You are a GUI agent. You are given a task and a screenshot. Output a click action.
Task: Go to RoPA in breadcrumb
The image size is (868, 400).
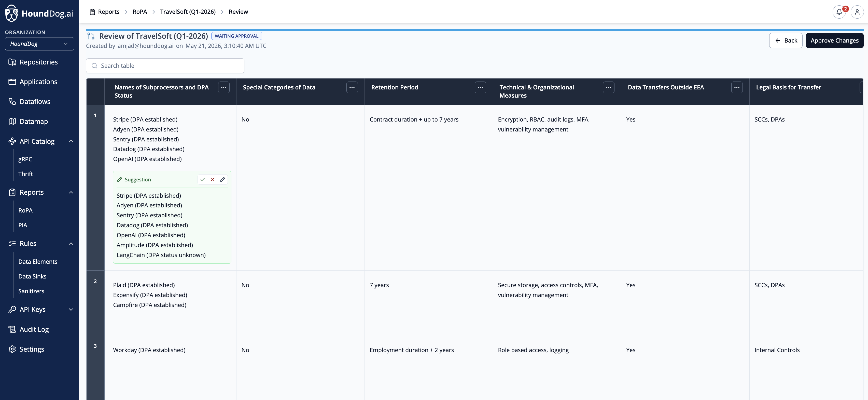(x=140, y=12)
